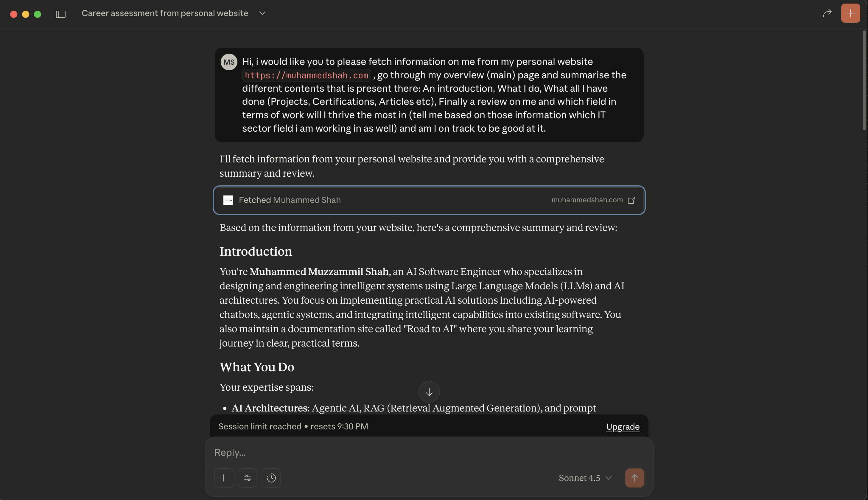Open the Sonnet 4.5 model selector
Screen dimensions: 868x500
[585, 478]
